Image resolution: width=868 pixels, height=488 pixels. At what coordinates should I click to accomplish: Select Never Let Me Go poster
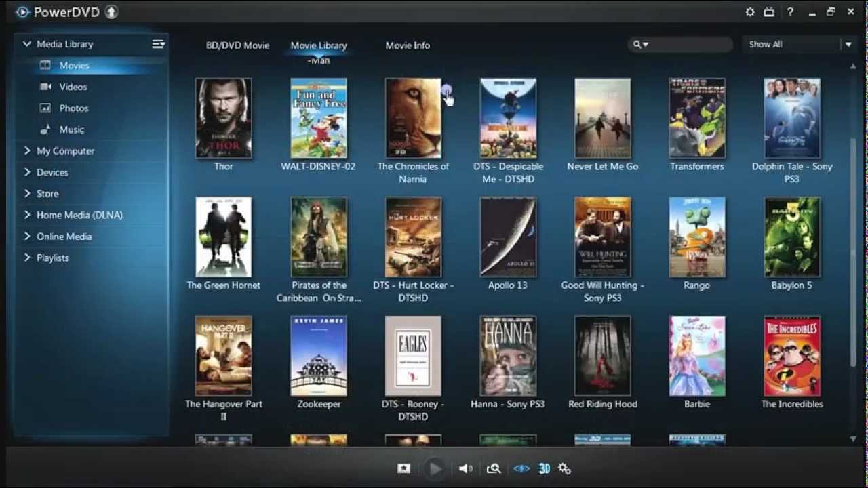click(602, 118)
